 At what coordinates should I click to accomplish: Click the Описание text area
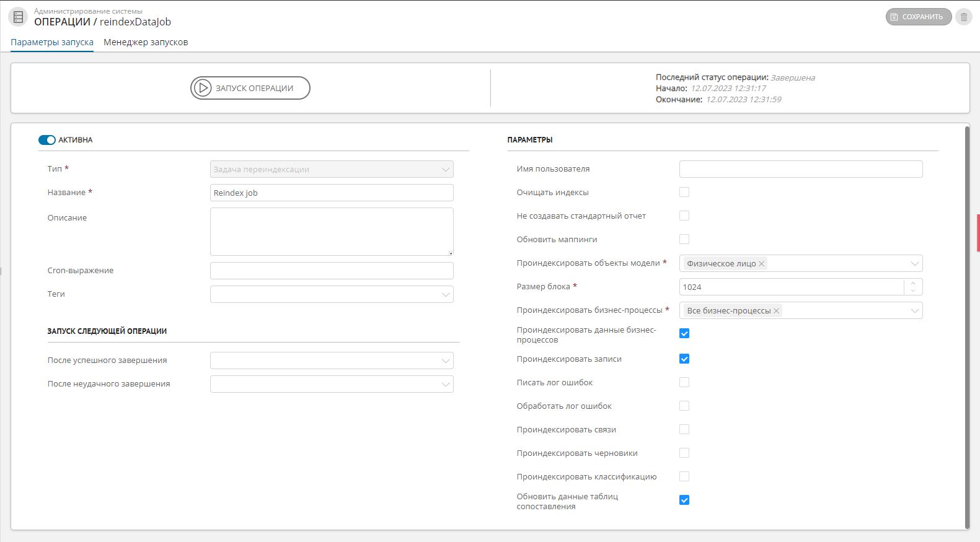[332, 232]
